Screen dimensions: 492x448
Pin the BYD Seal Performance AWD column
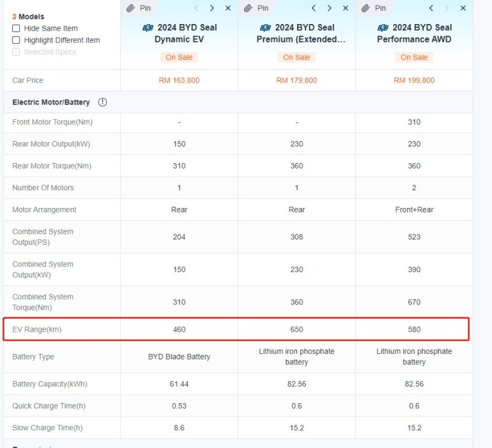click(373, 8)
